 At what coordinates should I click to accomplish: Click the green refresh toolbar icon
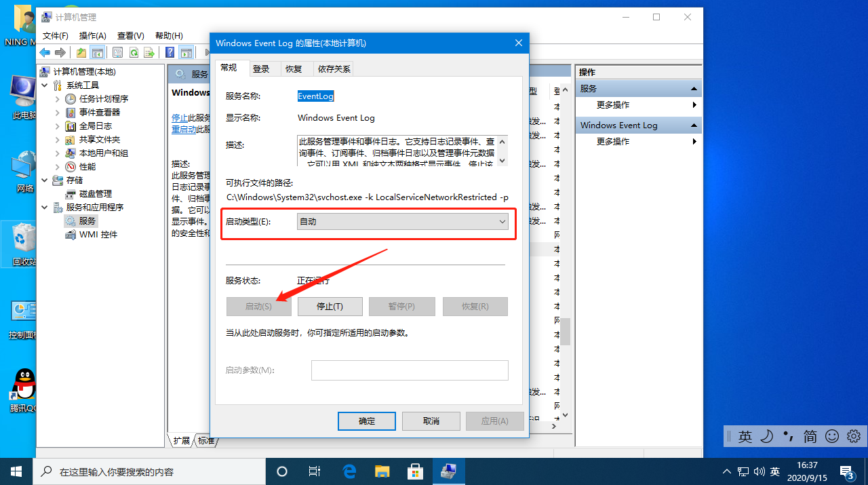click(134, 52)
